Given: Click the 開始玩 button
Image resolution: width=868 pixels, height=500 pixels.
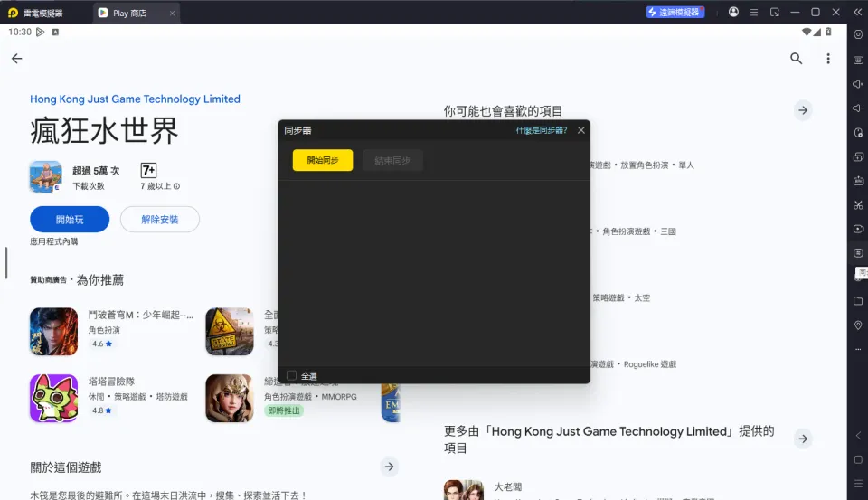Looking at the screenshot, I should 70,220.
